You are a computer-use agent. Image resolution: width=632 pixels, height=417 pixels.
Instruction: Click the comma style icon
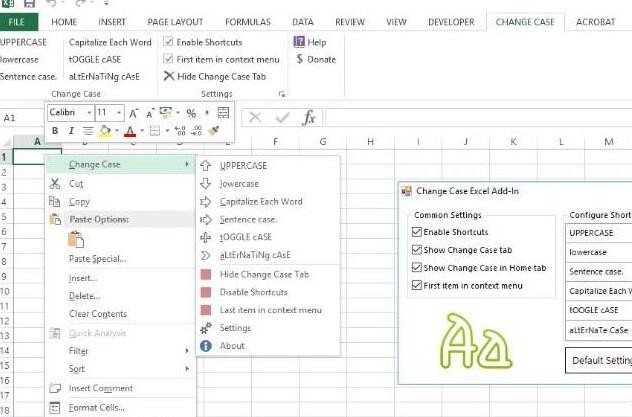tap(207, 113)
